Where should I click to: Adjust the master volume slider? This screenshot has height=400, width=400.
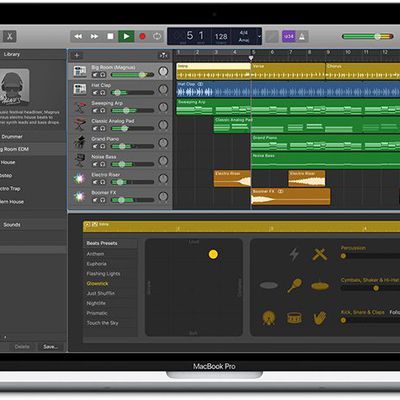coord(368,36)
